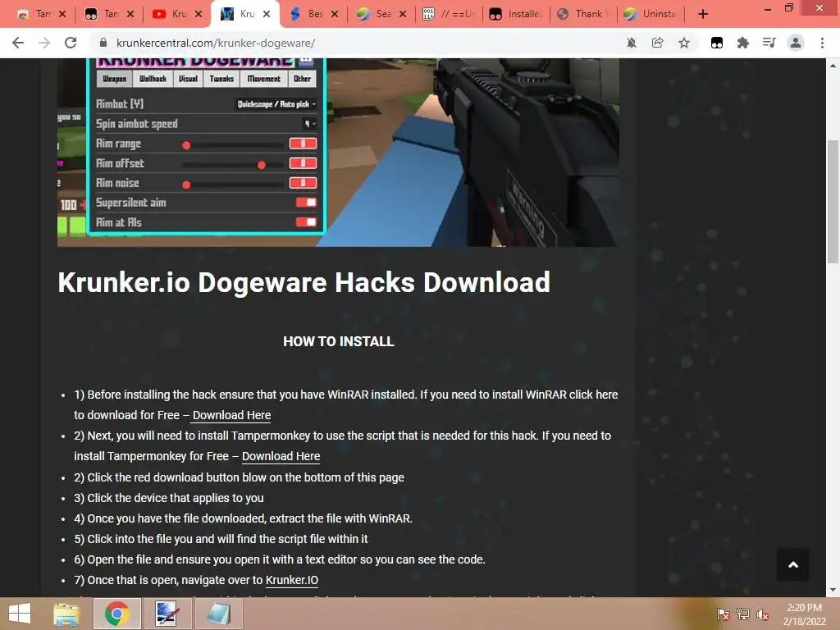Select the Movement tab in Dogeware menu

(x=263, y=79)
